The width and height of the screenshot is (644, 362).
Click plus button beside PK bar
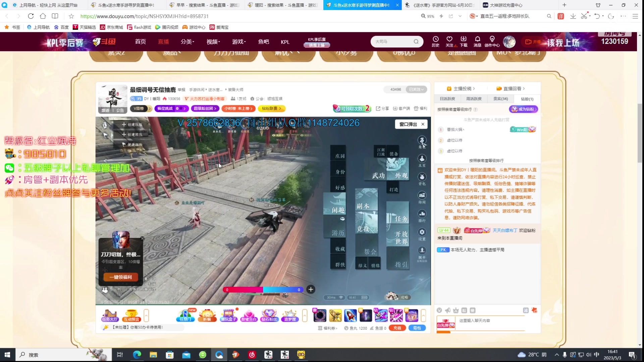[x=311, y=290]
